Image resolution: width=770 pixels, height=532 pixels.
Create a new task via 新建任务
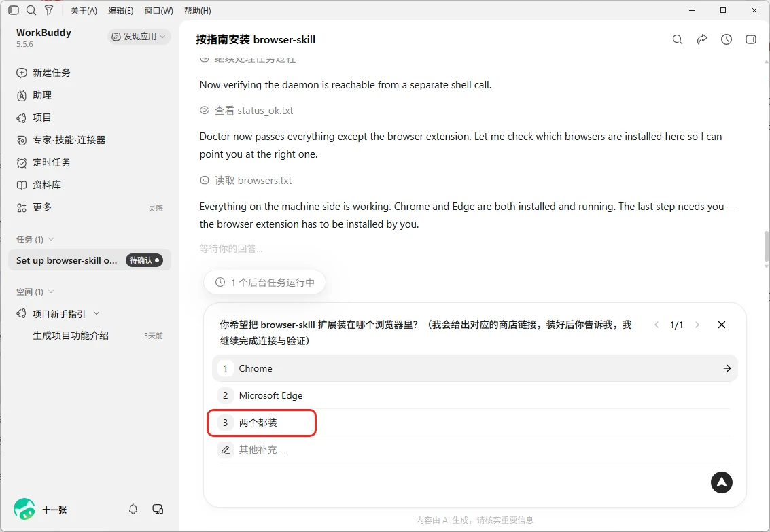point(43,73)
